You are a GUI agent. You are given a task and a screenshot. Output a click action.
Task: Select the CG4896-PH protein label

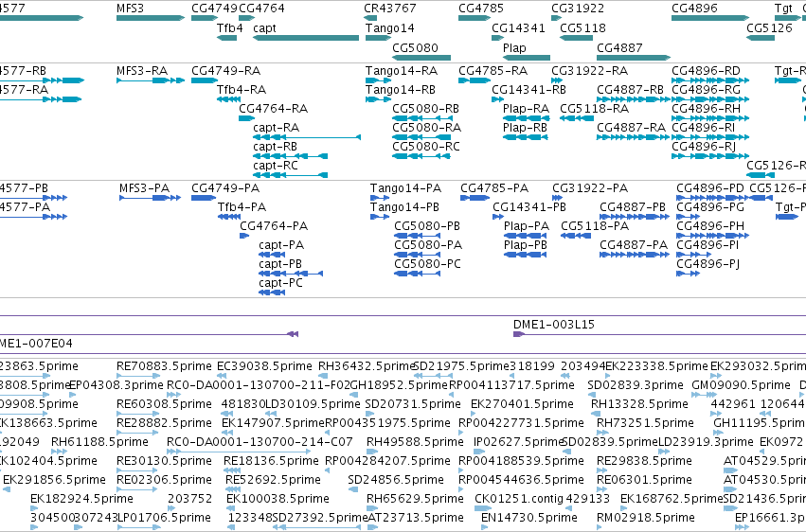710,226
